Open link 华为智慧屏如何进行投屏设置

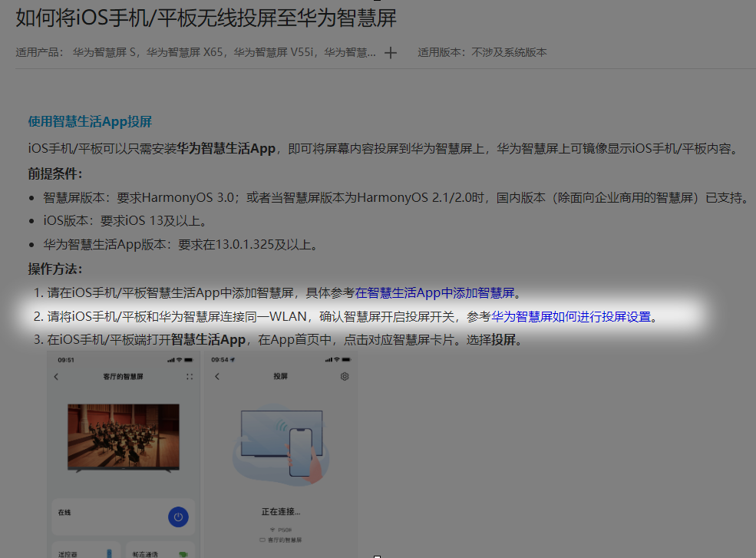pos(571,316)
